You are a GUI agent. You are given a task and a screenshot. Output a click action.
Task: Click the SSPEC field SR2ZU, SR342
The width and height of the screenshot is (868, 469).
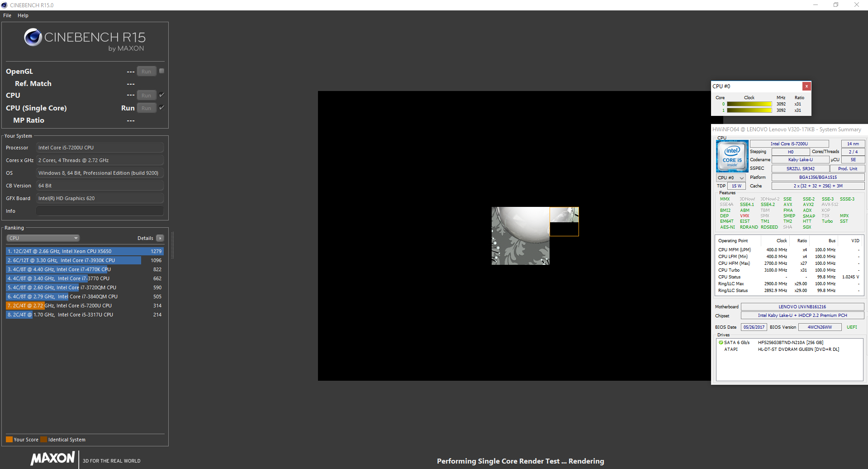pyautogui.click(x=801, y=169)
